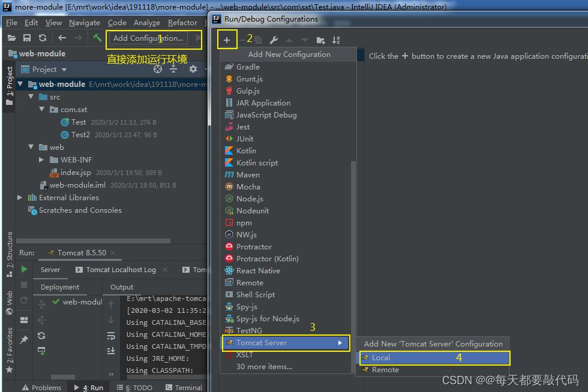Collapse the src folder
The width and height of the screenshot is (588, 392).
point(31,97)
